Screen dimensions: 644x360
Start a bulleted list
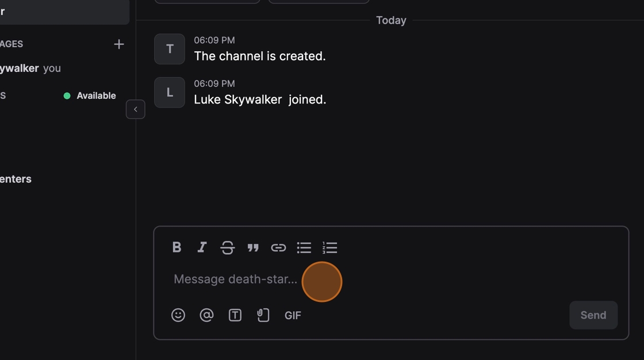[304, 247]
